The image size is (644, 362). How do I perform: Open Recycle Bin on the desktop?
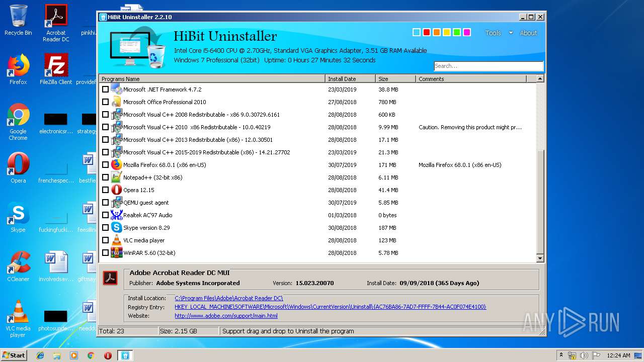tap(18, 21)
